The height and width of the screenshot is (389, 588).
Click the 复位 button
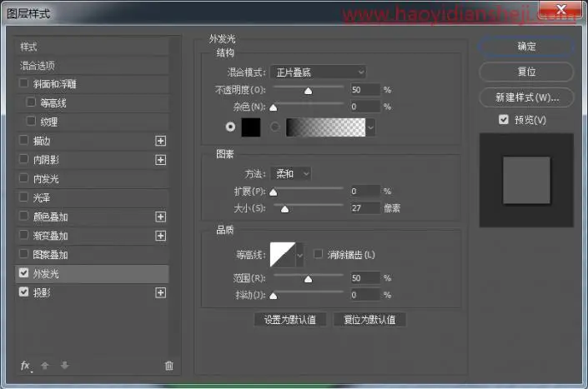(x=526, y=72)
